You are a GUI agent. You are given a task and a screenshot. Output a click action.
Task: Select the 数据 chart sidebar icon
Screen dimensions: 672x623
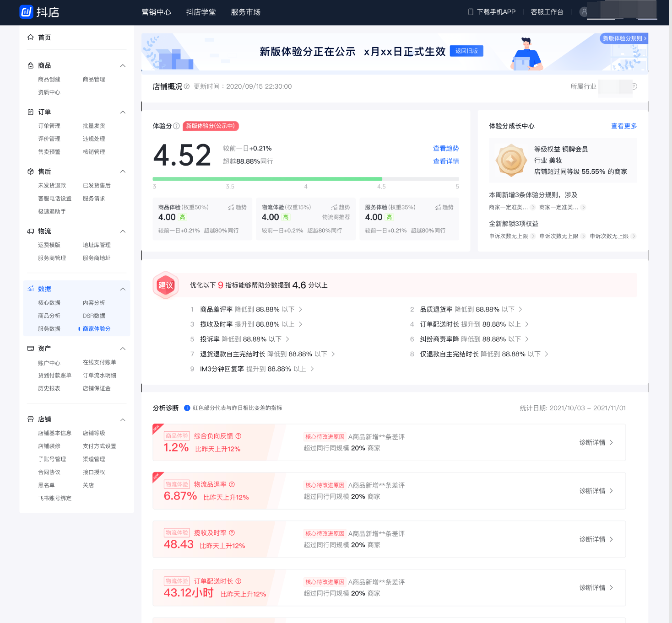pos(31,289)
